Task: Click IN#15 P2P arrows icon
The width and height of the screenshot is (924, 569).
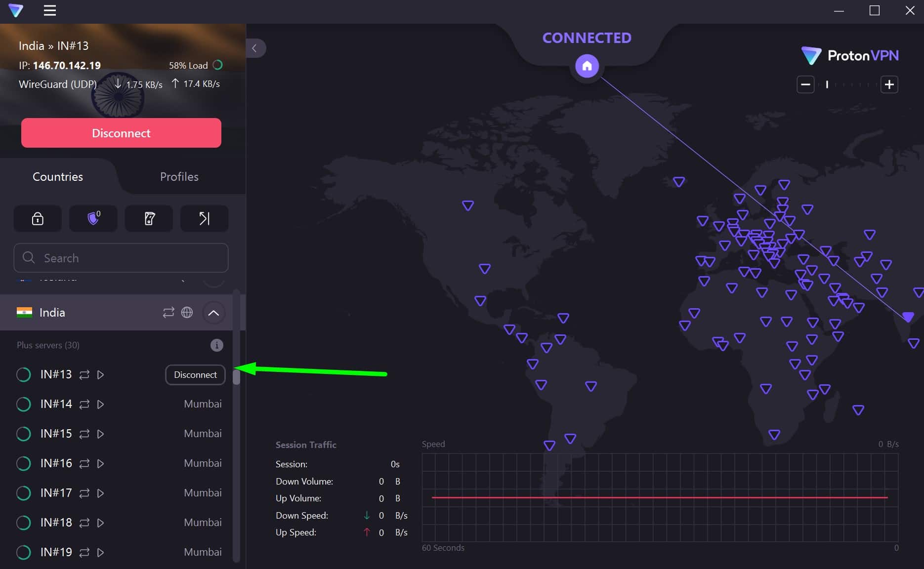Action: click(84, 434)
